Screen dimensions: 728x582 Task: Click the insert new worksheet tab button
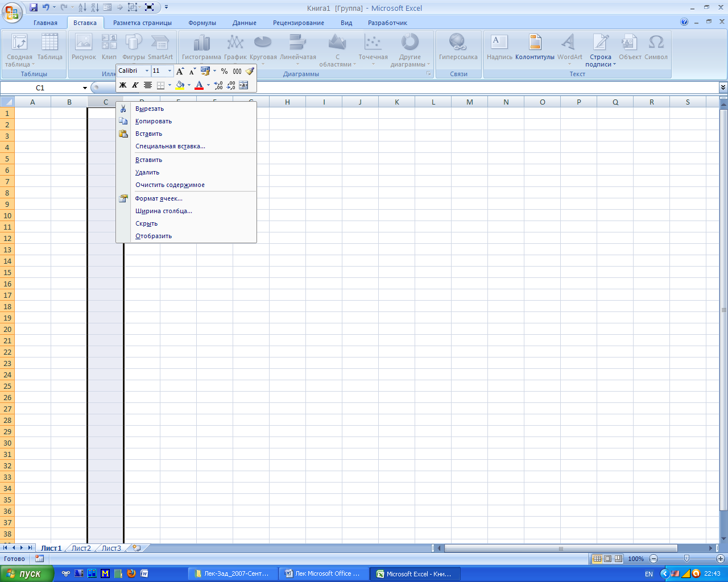point(136,548)
